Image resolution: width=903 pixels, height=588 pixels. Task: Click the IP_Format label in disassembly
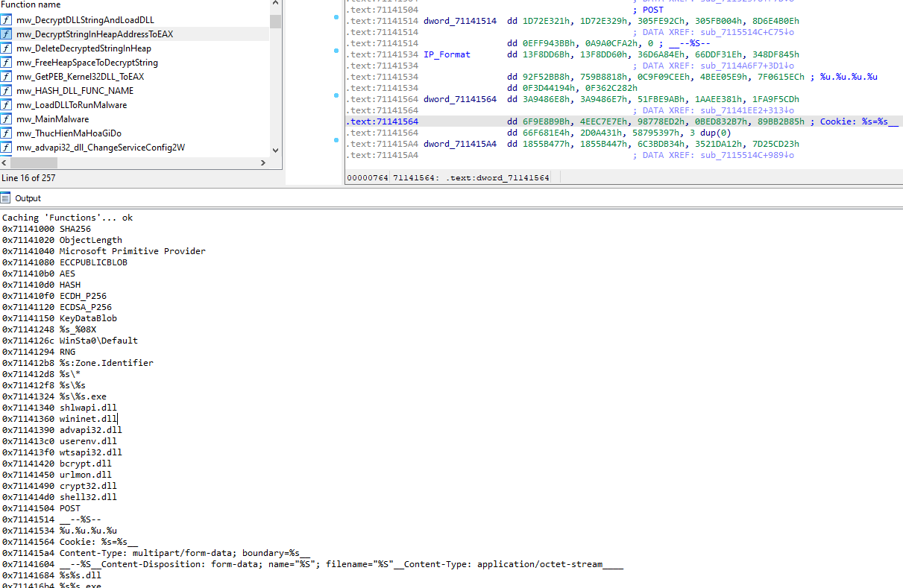[447, 54]
